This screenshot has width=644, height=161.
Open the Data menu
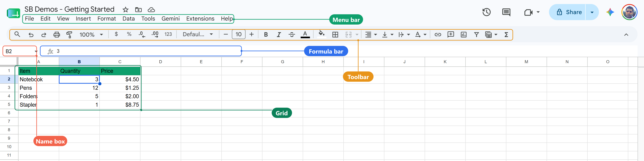coord(129,19)
